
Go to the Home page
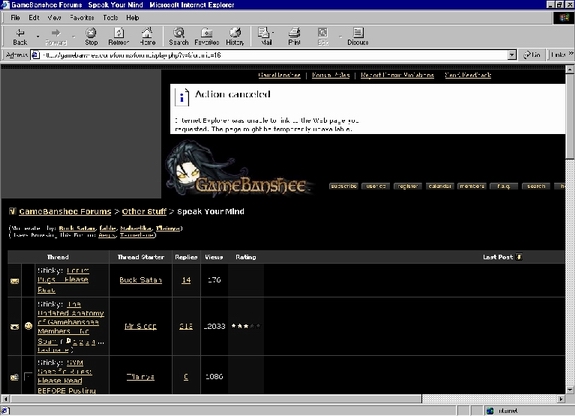tap(147, 37)
